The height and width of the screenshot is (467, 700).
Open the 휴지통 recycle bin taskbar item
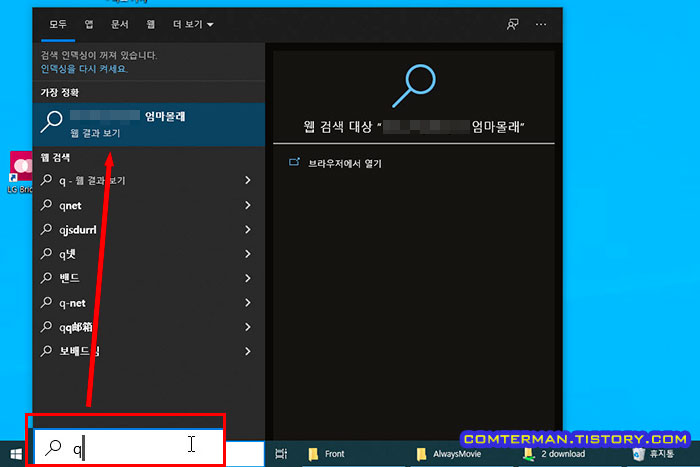point(654,454)
